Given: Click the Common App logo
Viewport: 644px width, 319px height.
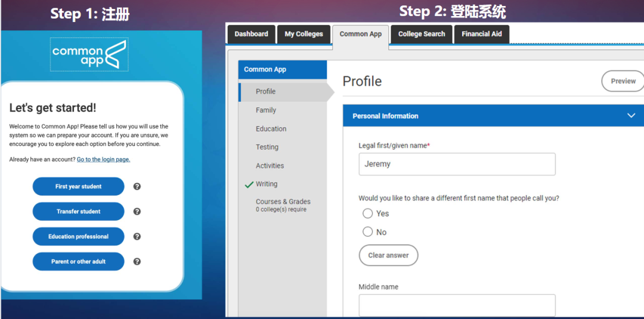Looking at the screenshot, I should click(x=89, y=55).
